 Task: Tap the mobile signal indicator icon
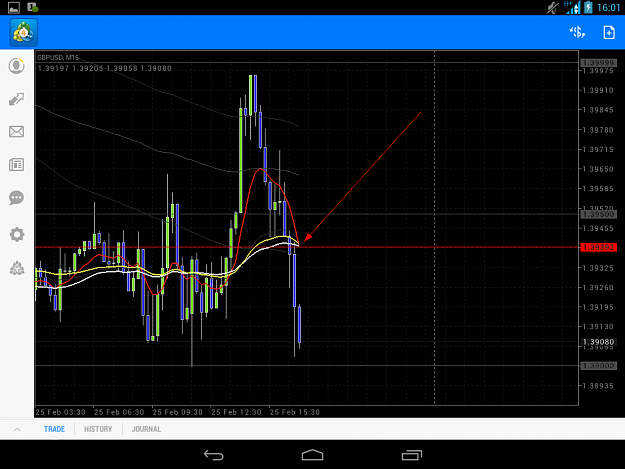coord(572,7)
